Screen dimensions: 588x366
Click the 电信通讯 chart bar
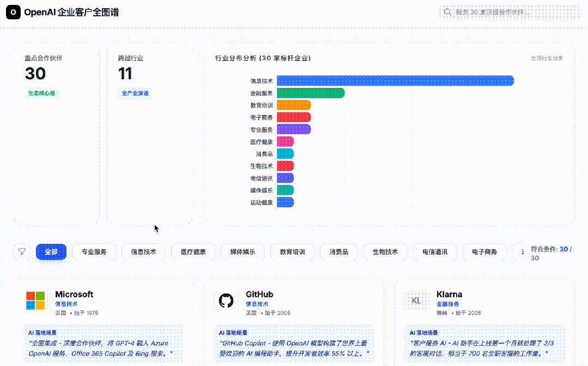pyautogui.click(x=286, y=178)
